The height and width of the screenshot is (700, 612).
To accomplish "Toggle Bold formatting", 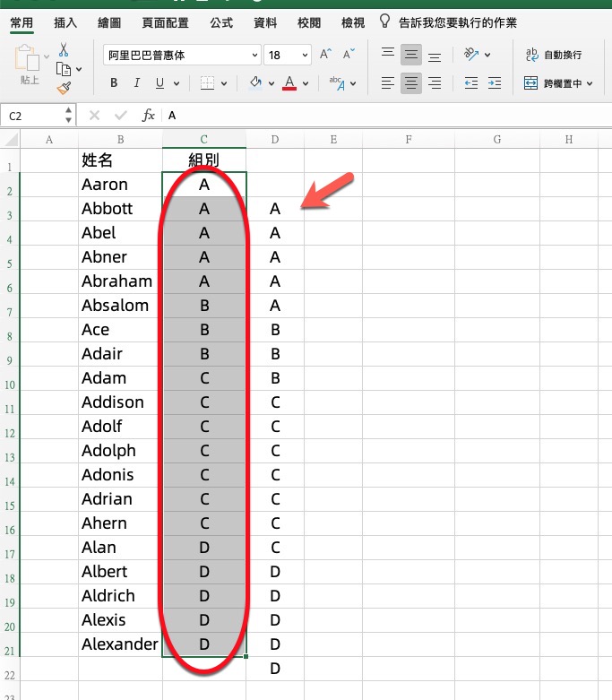I will pos(114,83).
